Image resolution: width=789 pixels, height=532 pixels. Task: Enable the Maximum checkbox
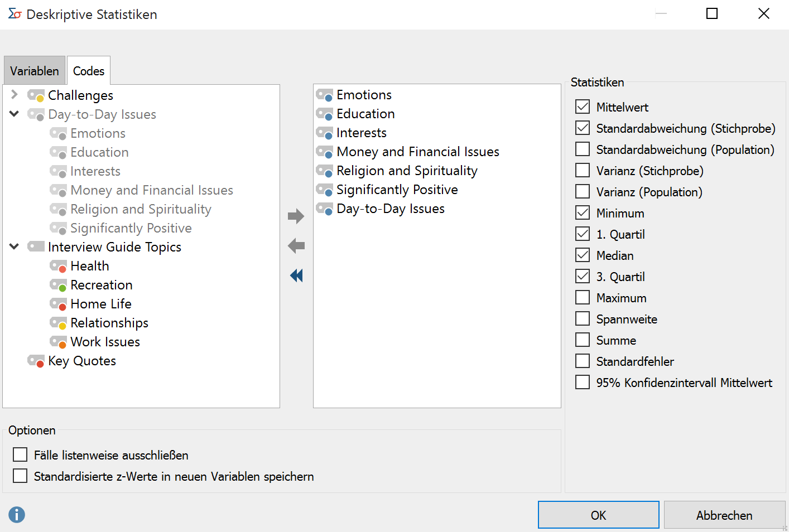pos(583,297)
